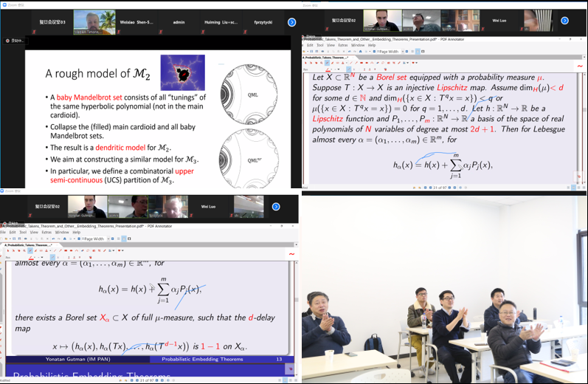Select participant fprzytycki tile
Image resolution: width=588 pixels, height=384 pixels.
[x=263, y=22]
